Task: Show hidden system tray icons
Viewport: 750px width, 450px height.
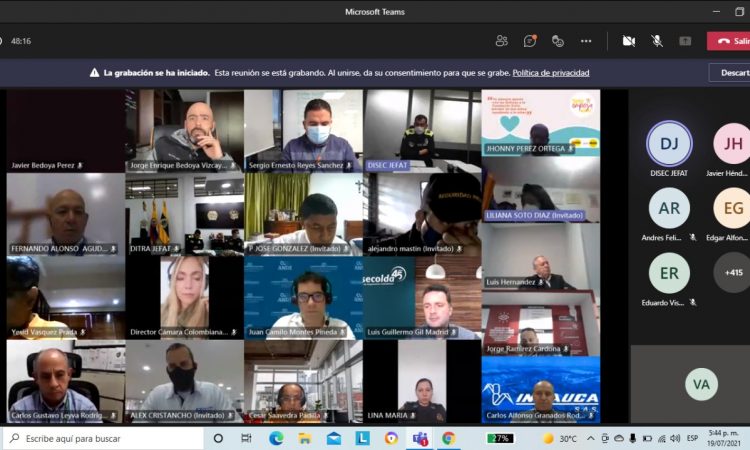Action: point(603,438)
